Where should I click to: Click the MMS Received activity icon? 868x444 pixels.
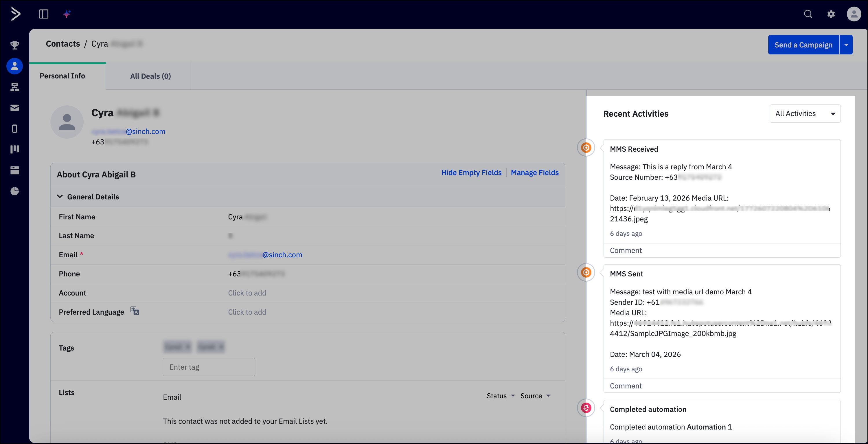click(x=586, y=148)
